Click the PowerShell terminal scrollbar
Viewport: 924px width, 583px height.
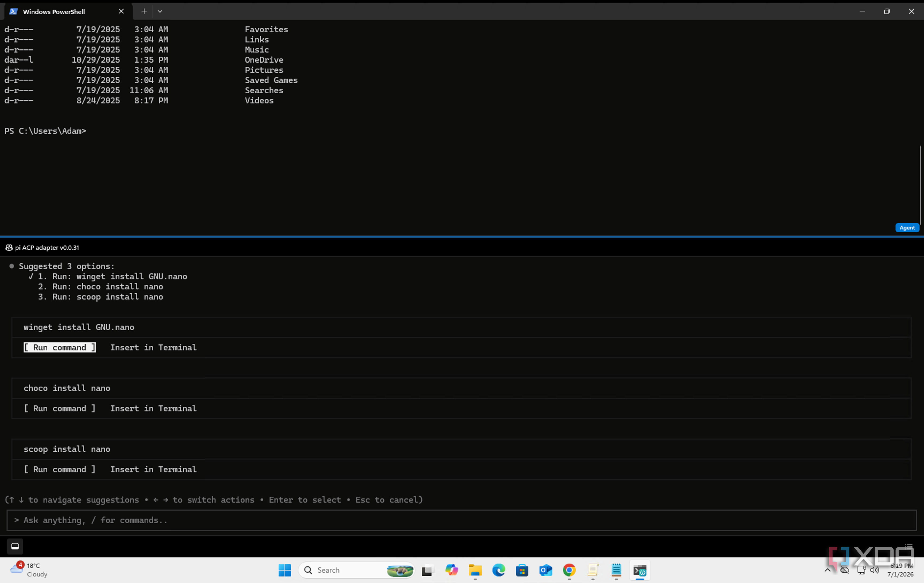pos(920,185)
